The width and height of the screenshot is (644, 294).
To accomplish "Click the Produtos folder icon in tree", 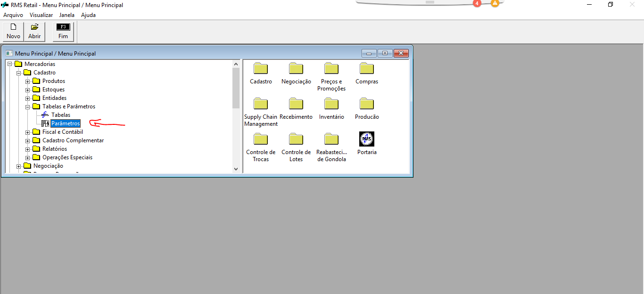I will (x=36, y=81).
